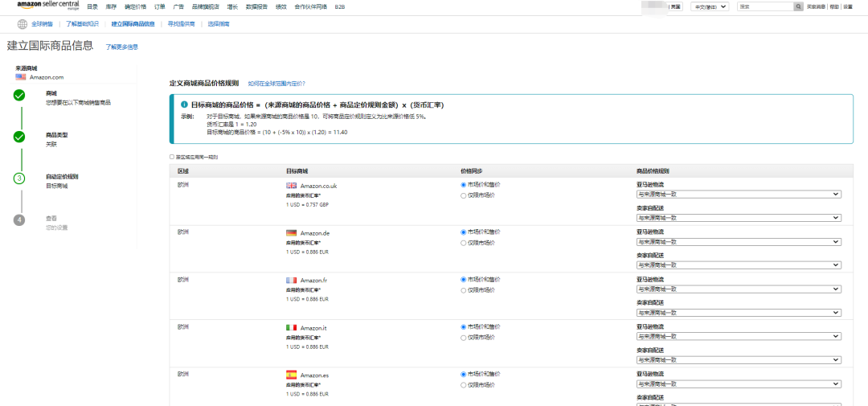This screenshot has width=868, height=406.
Task: Open 卖家自配送 dropdown for Amazon.it
Action: click(x=739, y=360)
